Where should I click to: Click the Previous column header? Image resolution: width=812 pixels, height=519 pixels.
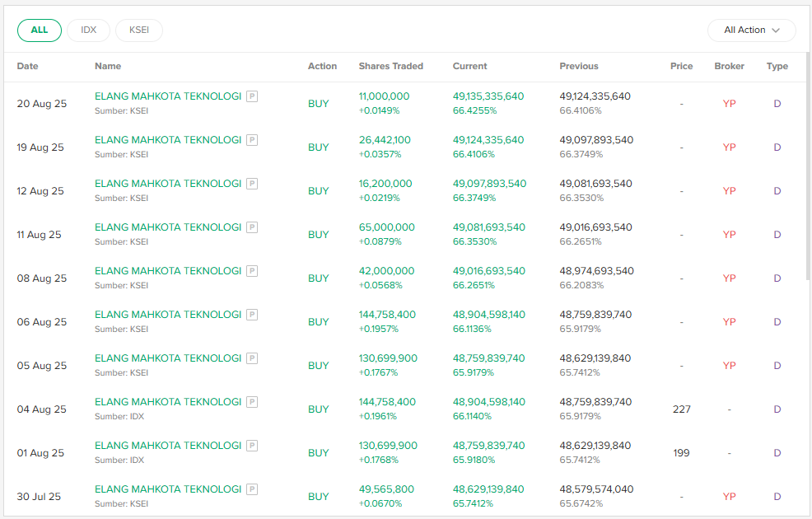click(x=579, y=66)
